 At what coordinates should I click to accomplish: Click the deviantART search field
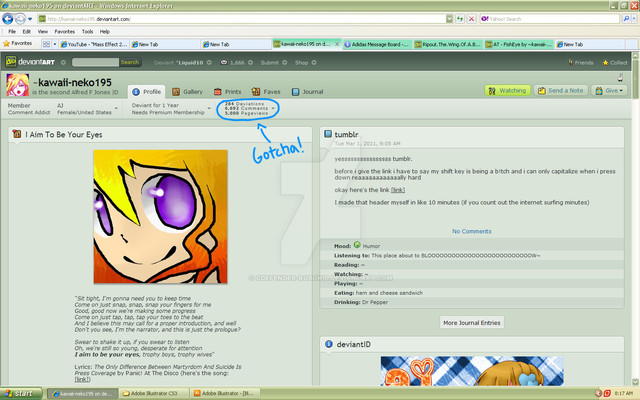pos(95,62)
